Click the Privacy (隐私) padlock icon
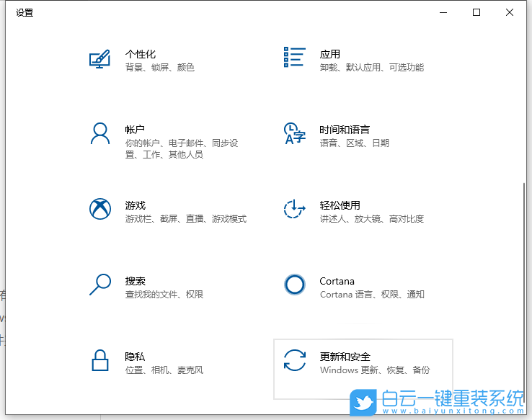Image resolution: width=532 pixels, height=420 pixels. [x=100, y=360]
